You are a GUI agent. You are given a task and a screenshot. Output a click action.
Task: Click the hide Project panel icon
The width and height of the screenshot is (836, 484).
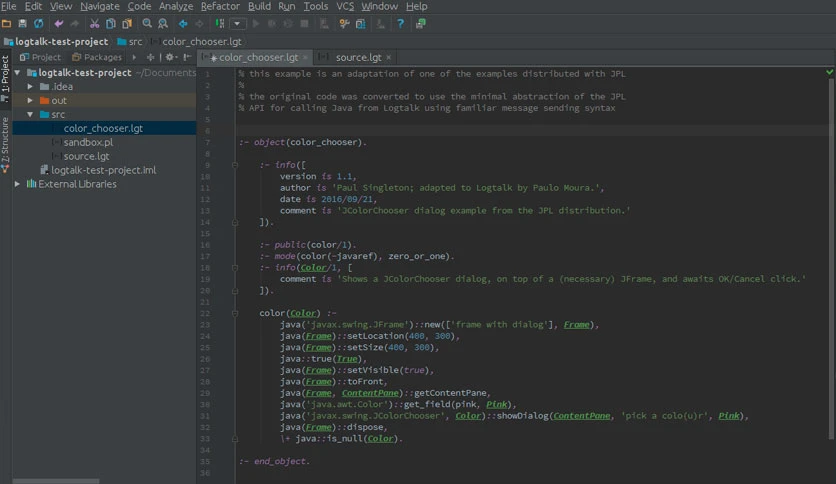point(187,57)
